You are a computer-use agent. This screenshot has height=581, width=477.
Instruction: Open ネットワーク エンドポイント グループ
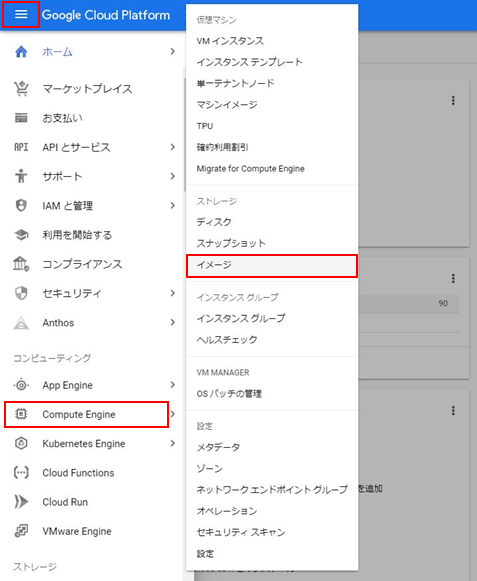tap(272, 489)
